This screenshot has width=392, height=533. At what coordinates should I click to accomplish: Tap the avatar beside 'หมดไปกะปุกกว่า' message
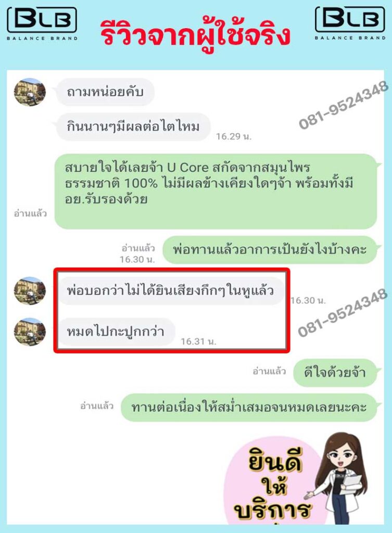(x=30, y=332)
